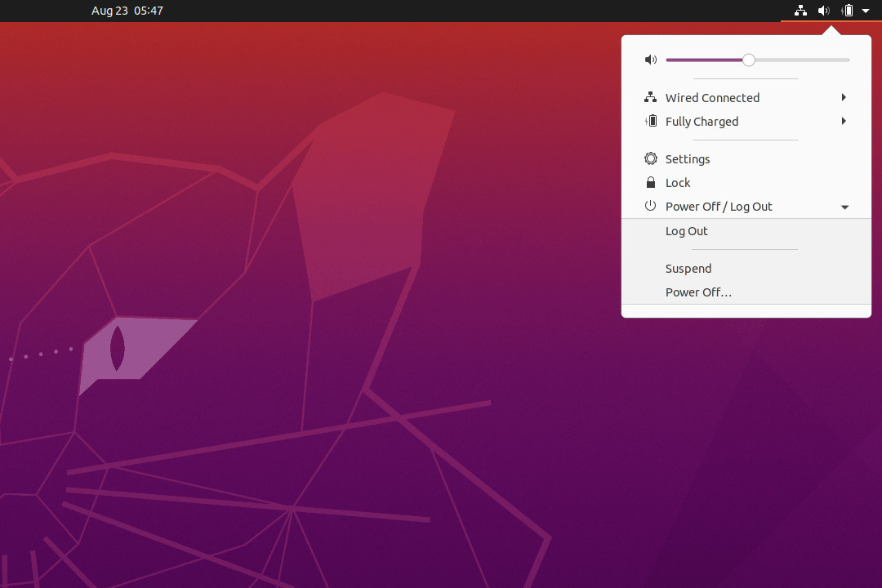Expand the Wired Connected arrow

click(x=844, y=97)
